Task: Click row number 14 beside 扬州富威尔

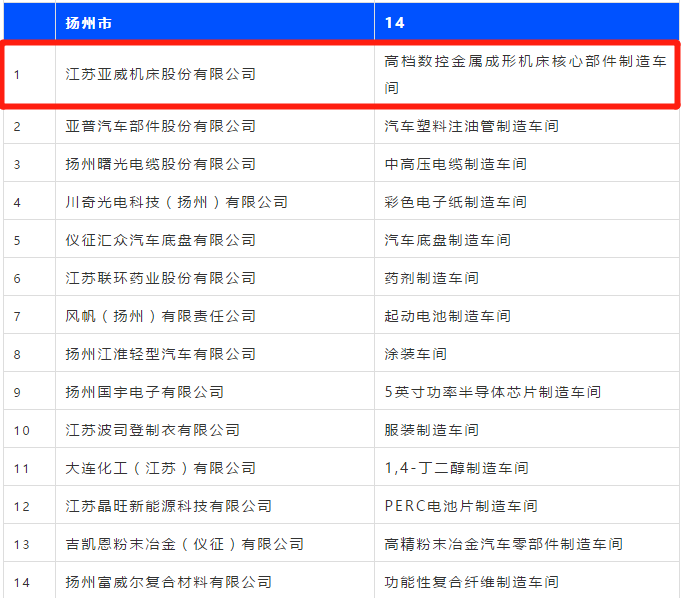Action: pyautogui.click(x=21, y=582)
